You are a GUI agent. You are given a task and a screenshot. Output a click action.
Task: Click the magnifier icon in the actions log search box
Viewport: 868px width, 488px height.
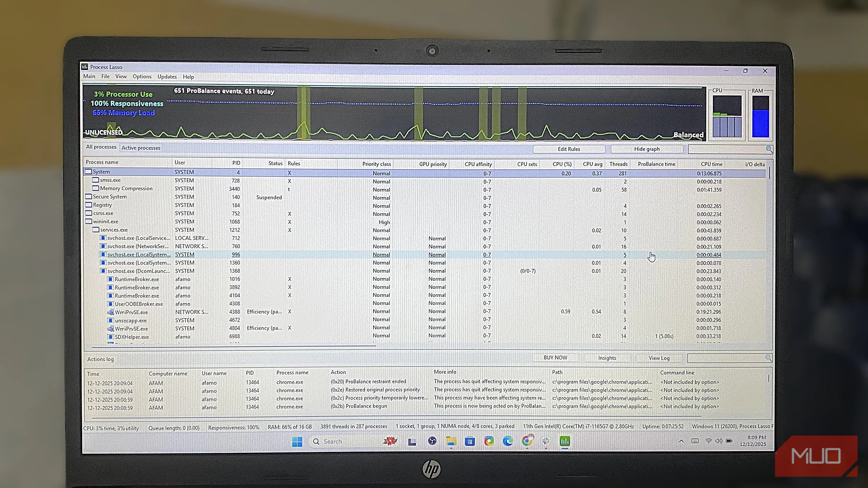pyautogui.click(x=769, y=358)
